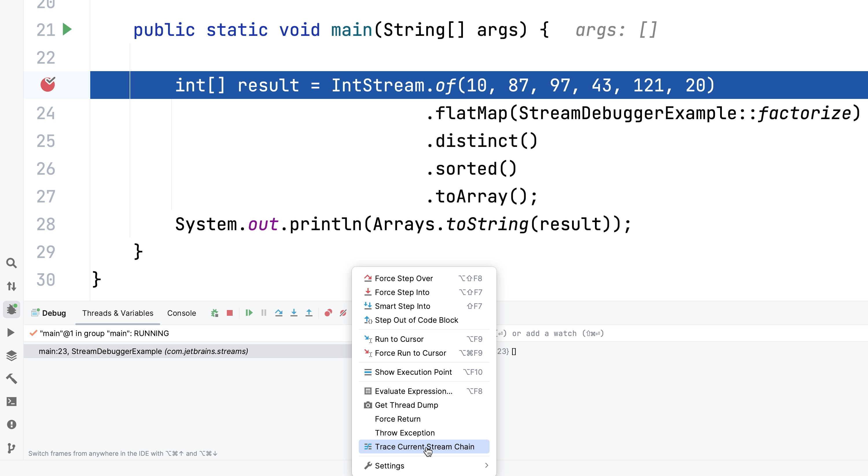Screen dimensions: 868x476
Task: Step out of the current method
Action: pos(309,313)
